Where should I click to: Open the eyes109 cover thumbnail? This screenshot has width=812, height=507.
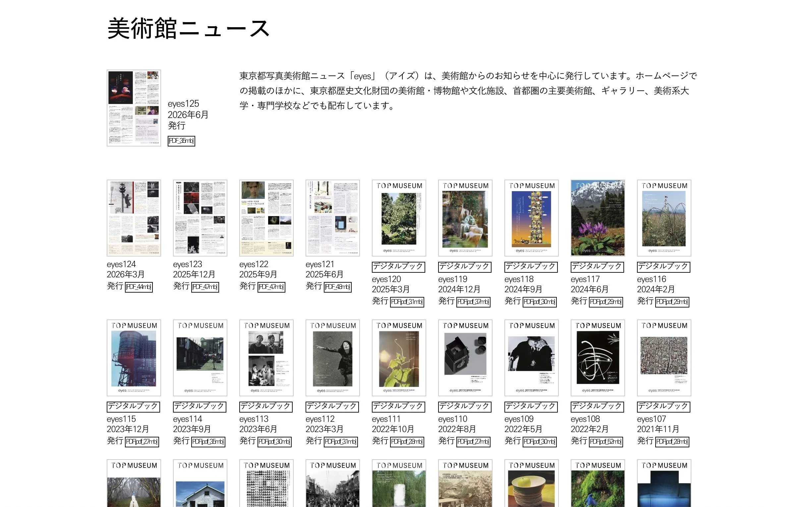(532, 358)
